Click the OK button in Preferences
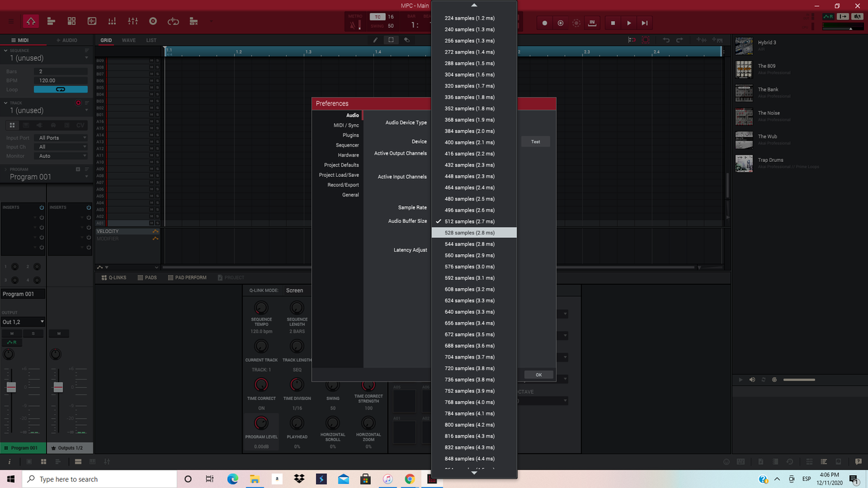 pos(538,375)
